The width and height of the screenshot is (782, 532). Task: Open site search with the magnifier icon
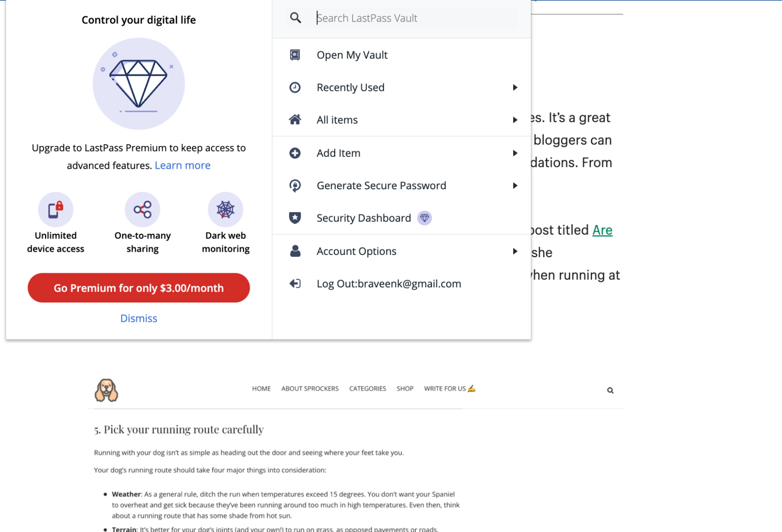coord(610,390)
